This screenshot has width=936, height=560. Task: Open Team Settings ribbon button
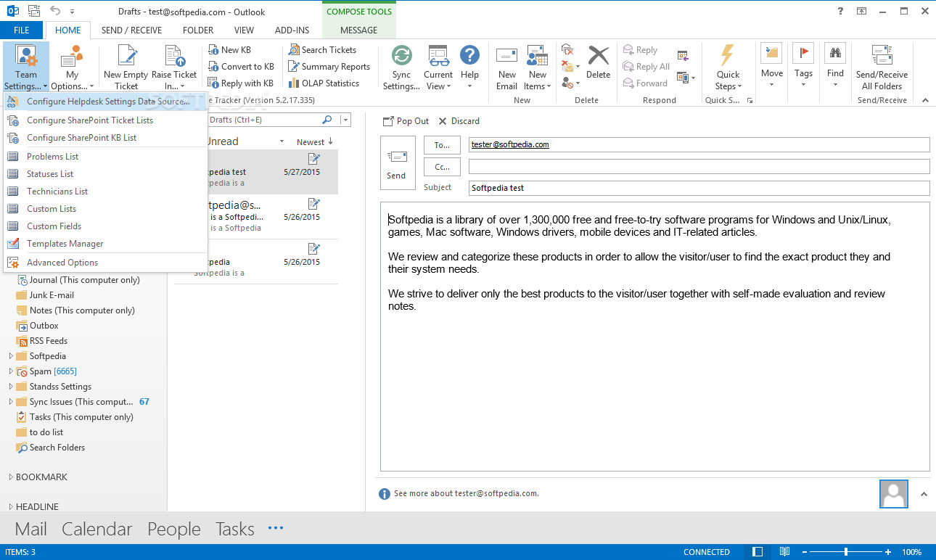pyautogui.click(x=26, y=67)
